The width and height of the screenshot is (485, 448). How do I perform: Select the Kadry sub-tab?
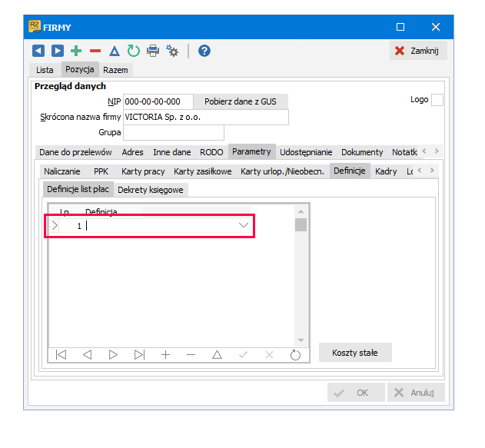[386, 171]
